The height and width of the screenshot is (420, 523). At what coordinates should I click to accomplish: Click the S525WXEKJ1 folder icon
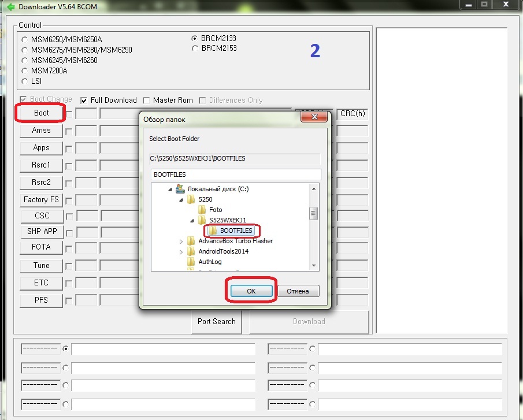pyautogui.click(x=202, y=220)
